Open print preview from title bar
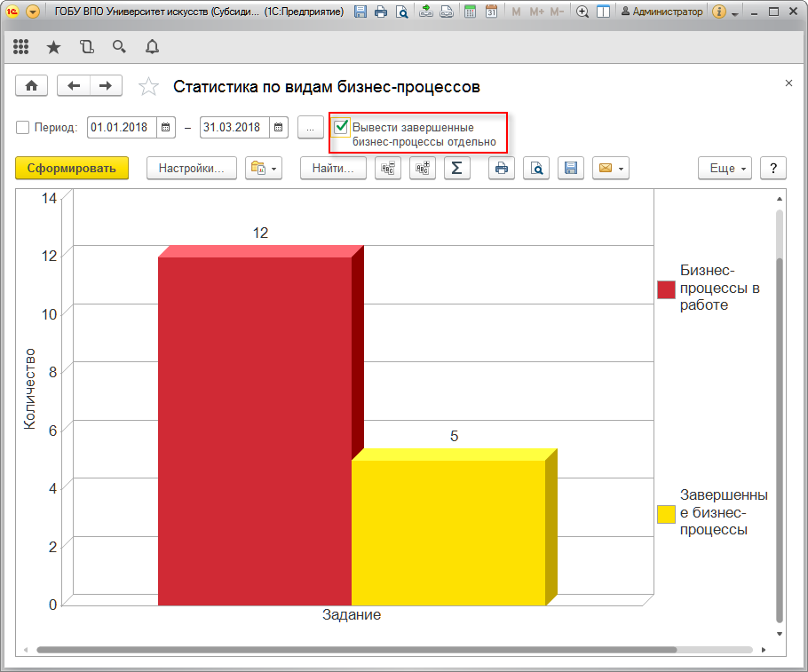This screenshot has height=672, width=808. pos(401,12)
